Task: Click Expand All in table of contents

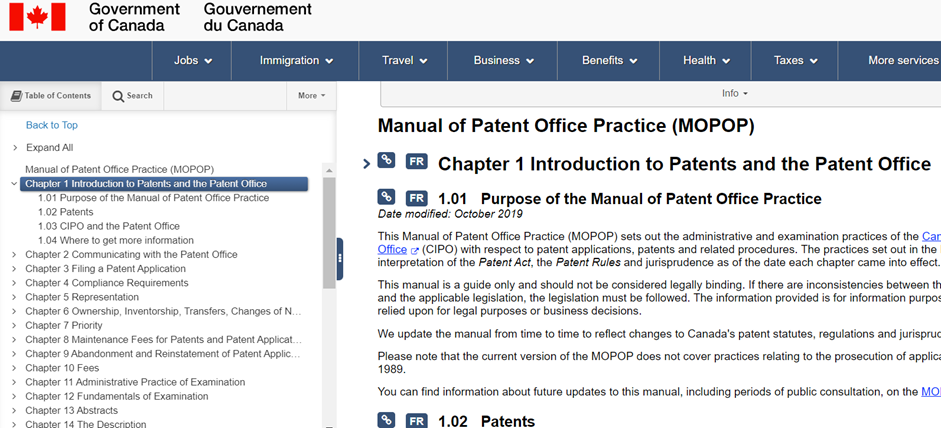Action: (x=49, y=148)
